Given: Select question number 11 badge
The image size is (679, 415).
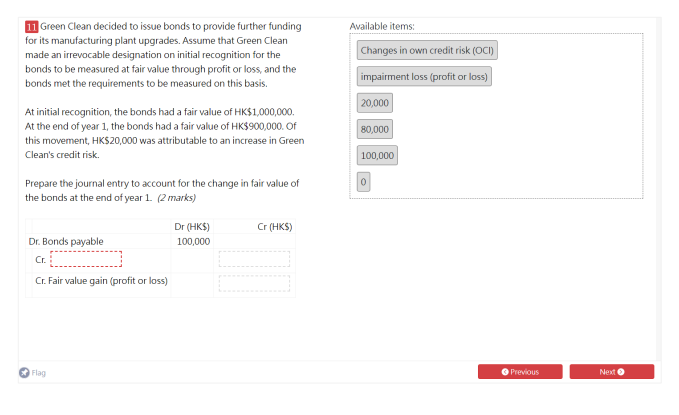Looking at the screenshot, I should (x=32, y=27).
